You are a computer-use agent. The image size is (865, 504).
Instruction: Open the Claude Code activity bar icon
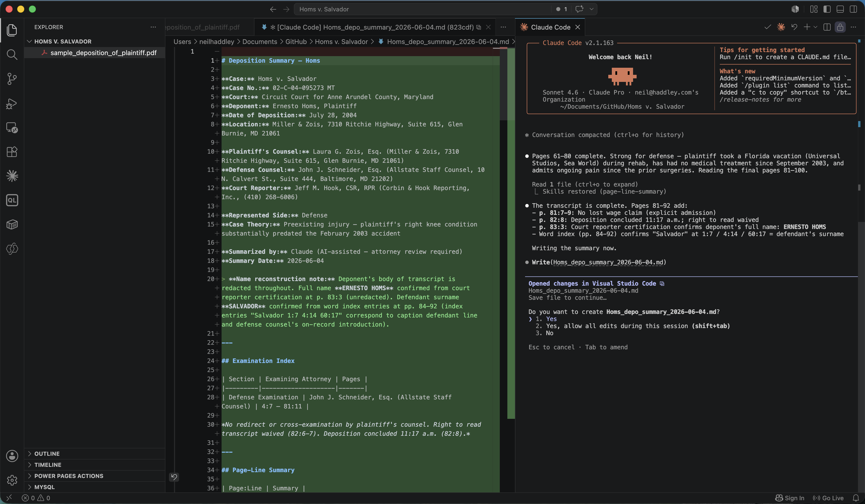pos(12,176)
